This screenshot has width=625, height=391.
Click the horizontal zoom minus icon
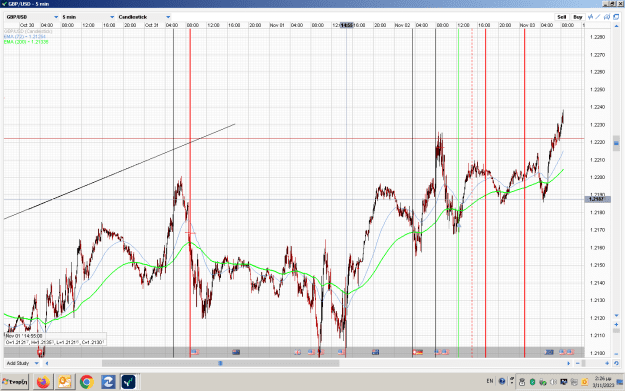(578, 363)
